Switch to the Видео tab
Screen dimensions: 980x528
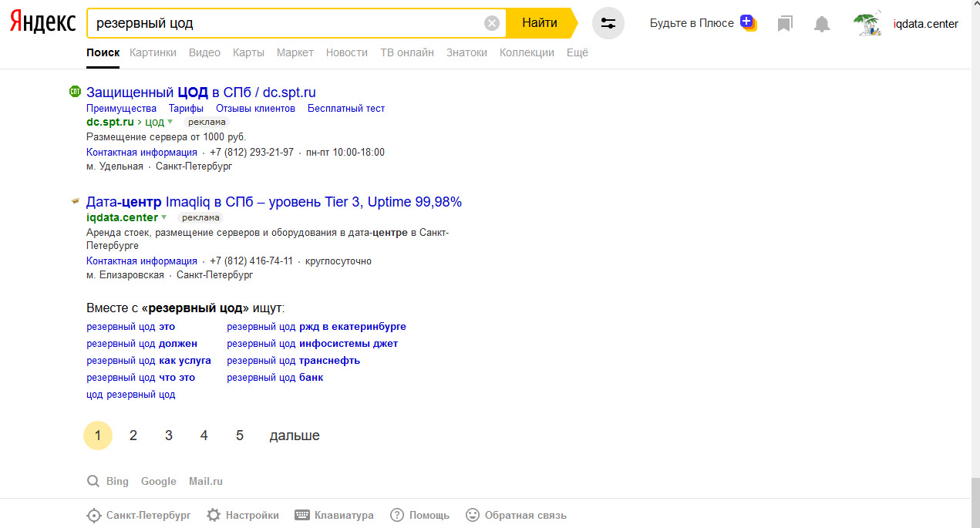204,52
